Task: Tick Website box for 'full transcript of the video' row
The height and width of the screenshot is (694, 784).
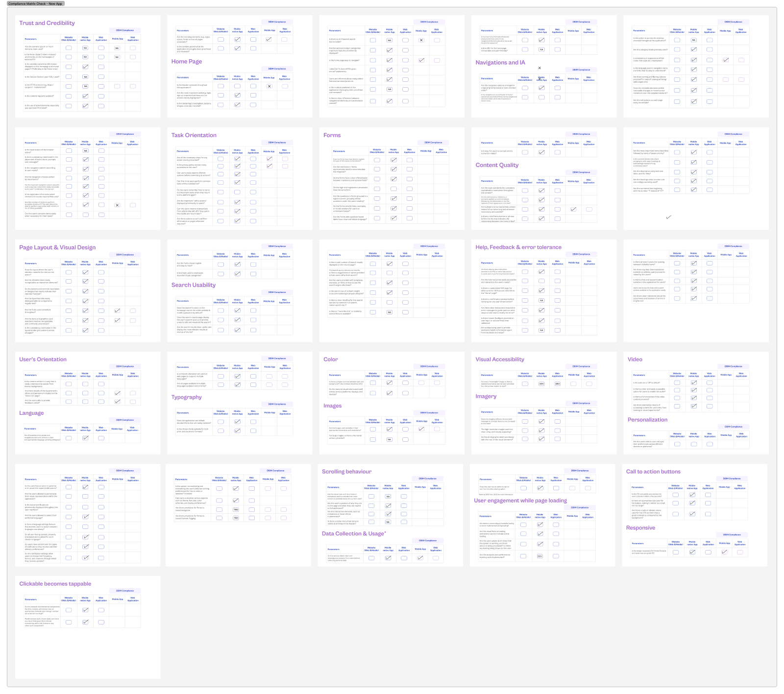Action: tap(677, 398)
